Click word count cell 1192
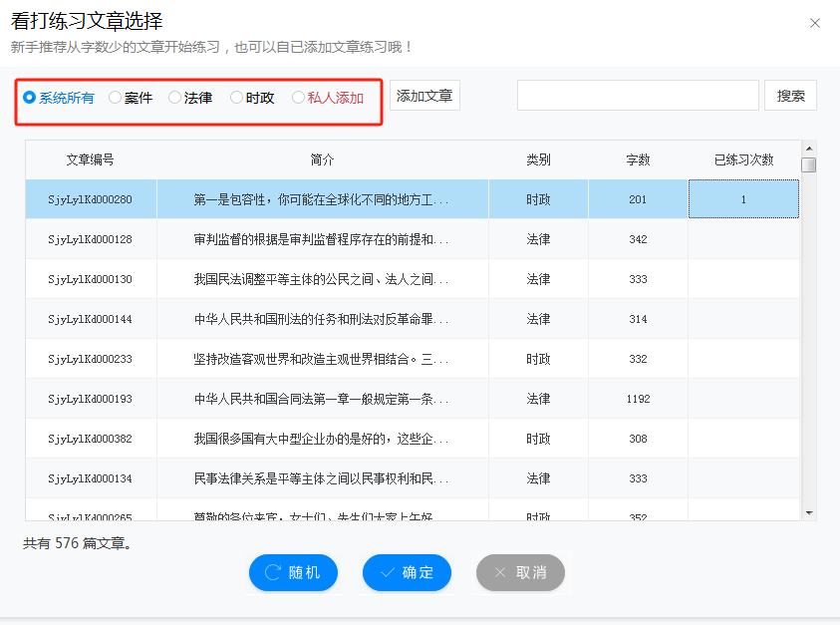The height and width of the screenshot is (625, 840). coord(638,399)
